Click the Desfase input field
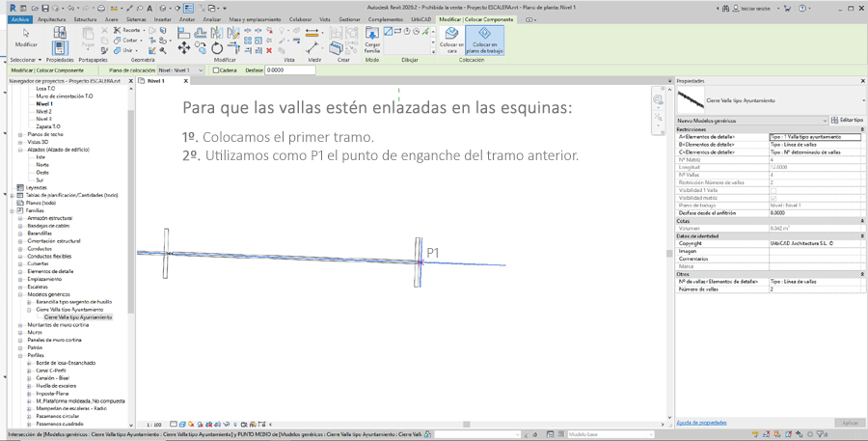The height and width of the screenshot is (441, 868). pos(289,70)
